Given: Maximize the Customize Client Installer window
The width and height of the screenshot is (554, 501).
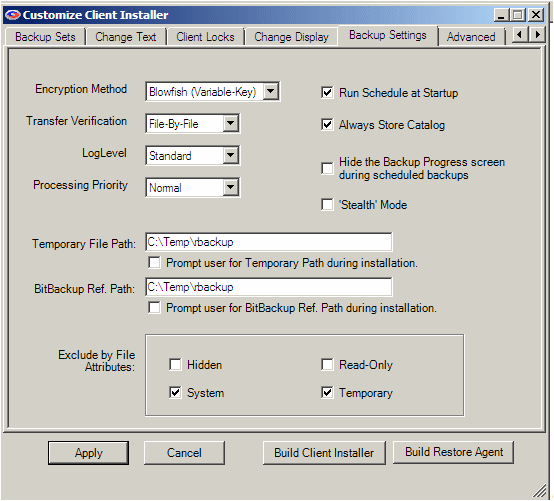Looking at the screenshot, I should (518, 15).
